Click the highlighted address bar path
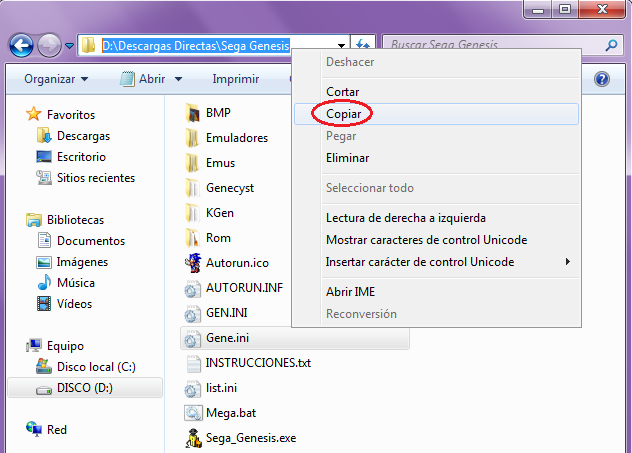 click(x=196, y=46)
